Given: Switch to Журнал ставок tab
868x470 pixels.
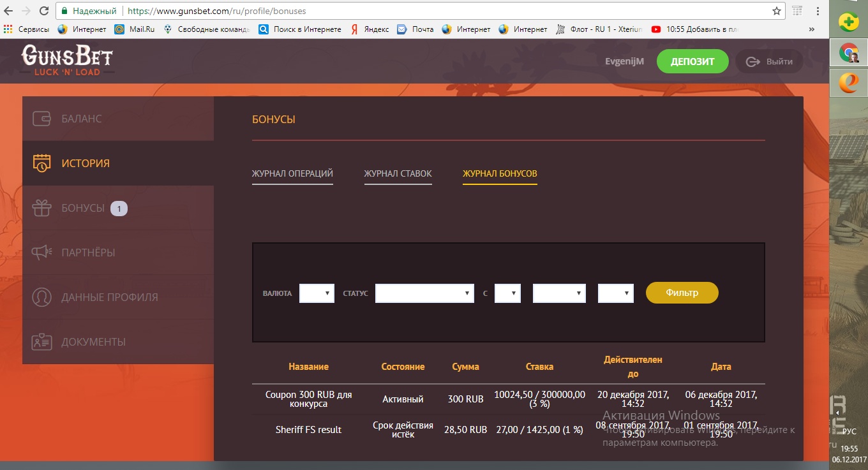Looking at the screenshot, I should (x=398, y=173).
